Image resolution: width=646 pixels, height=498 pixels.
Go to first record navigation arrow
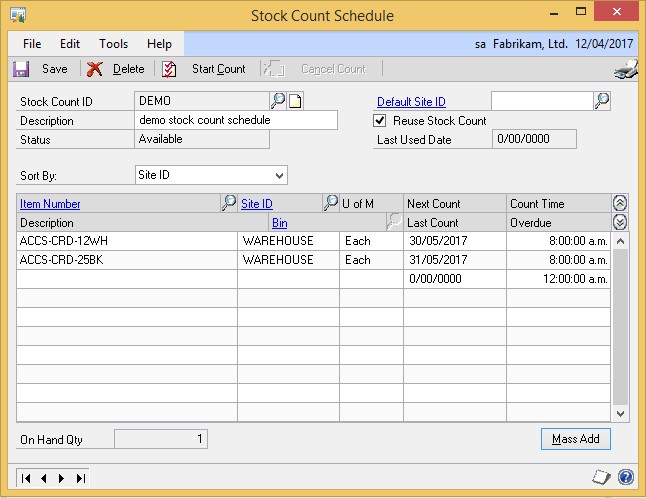coord(26,478)
